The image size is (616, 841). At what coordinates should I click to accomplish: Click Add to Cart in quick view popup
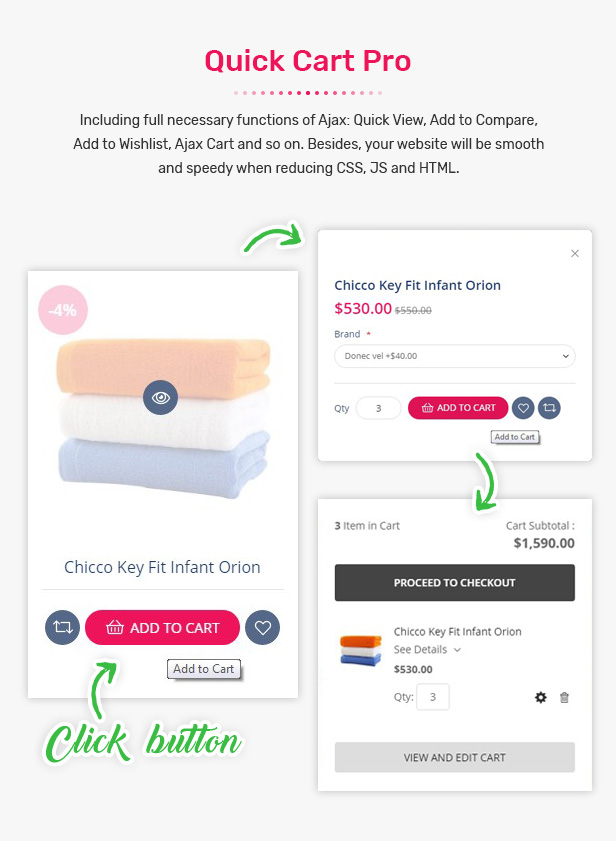click(458, 408)
